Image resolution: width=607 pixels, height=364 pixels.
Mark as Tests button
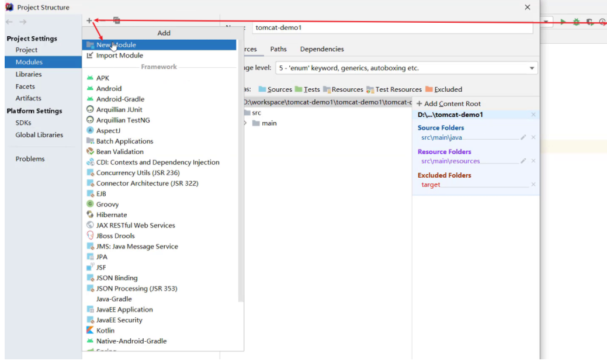(307, 89)
